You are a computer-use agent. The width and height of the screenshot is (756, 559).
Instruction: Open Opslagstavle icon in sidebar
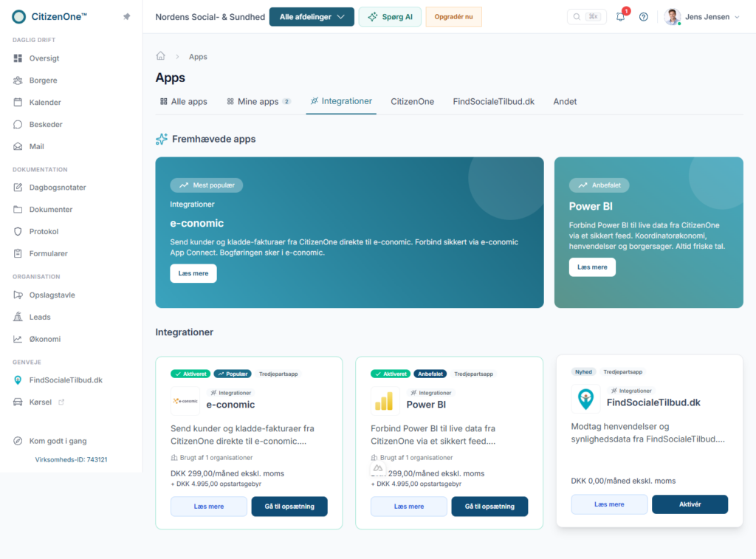click(x=18, y=295)
